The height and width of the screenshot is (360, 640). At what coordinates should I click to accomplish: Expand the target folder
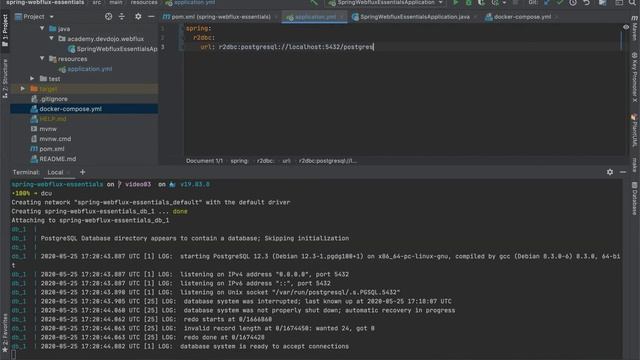point(23,89)
